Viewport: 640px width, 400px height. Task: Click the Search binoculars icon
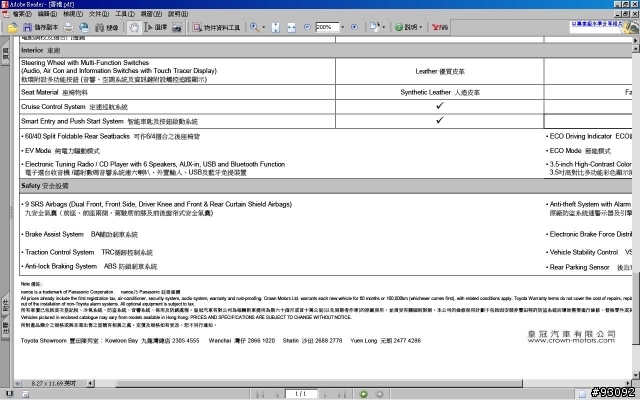[x=99, y=27]
